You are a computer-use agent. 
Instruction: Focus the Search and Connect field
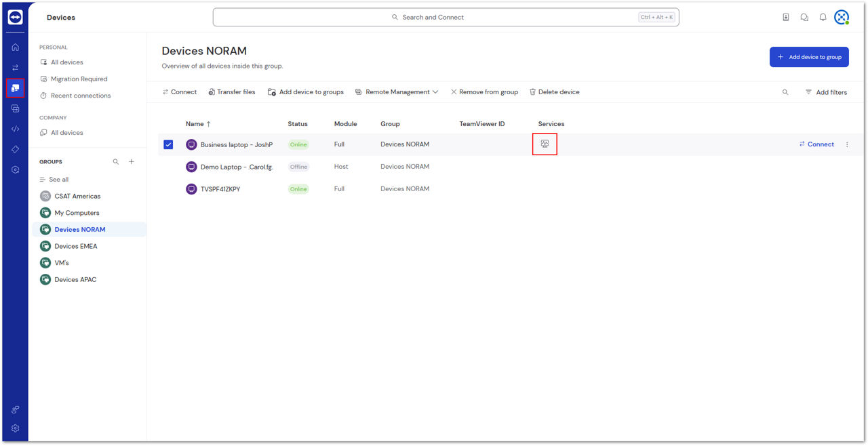(446, 18)
